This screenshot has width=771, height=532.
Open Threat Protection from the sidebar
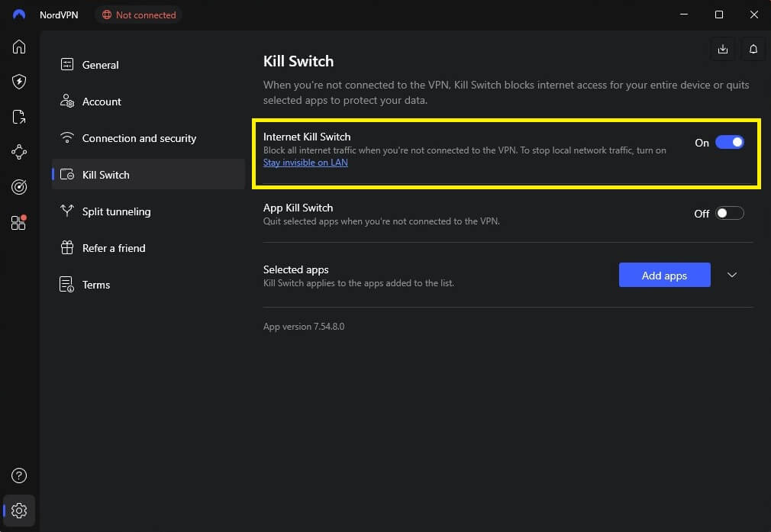click(x=19, y=82)
